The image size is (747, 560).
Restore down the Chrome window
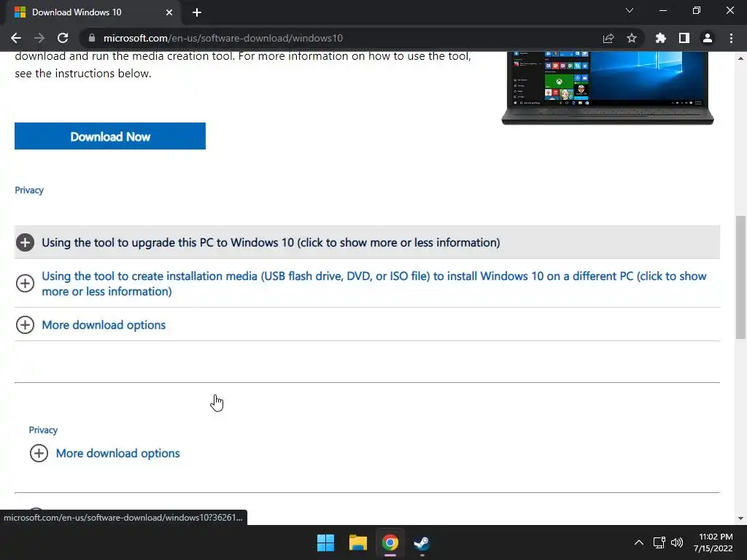pos(697,10)
